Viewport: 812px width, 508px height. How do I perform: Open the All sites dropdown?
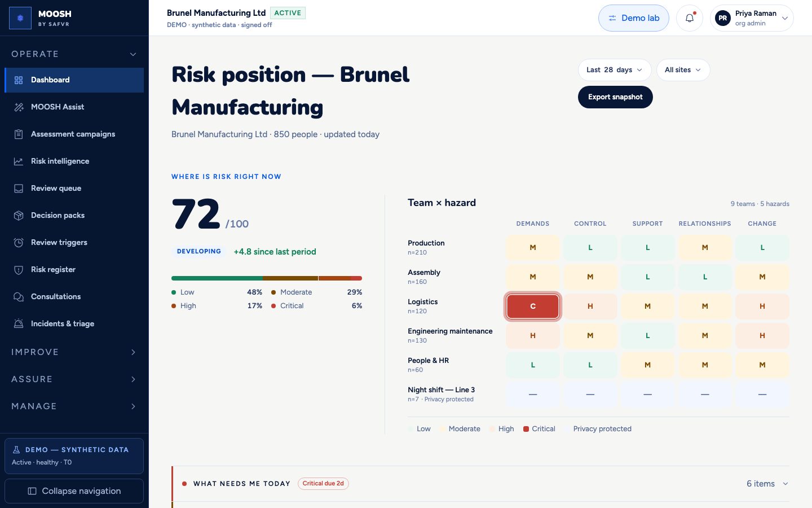coord(683,70)
